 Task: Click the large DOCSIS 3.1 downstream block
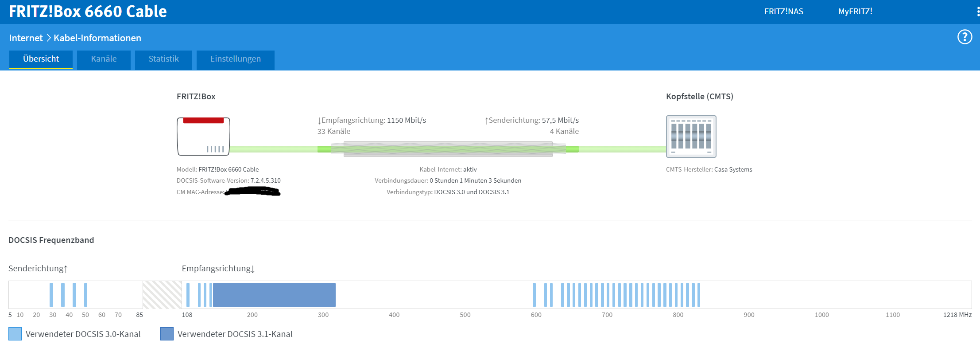[274, 295]
